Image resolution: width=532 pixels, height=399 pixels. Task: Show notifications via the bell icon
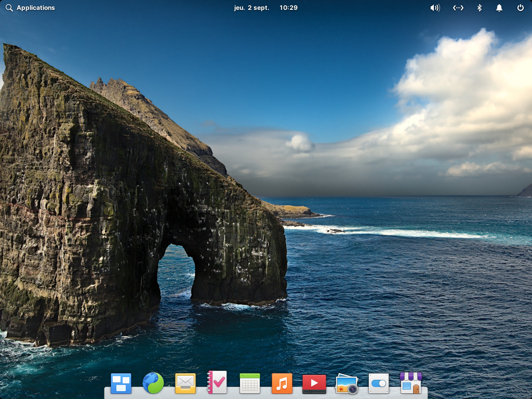(499, 8)
